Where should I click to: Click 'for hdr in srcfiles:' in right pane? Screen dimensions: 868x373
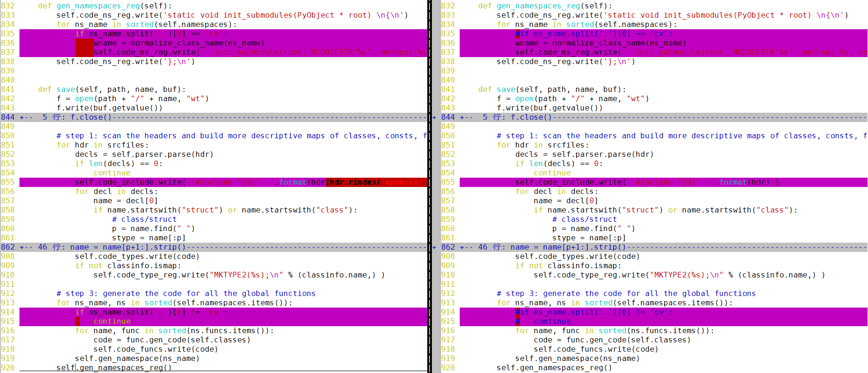pyautogui.click(x=543, y=145)
